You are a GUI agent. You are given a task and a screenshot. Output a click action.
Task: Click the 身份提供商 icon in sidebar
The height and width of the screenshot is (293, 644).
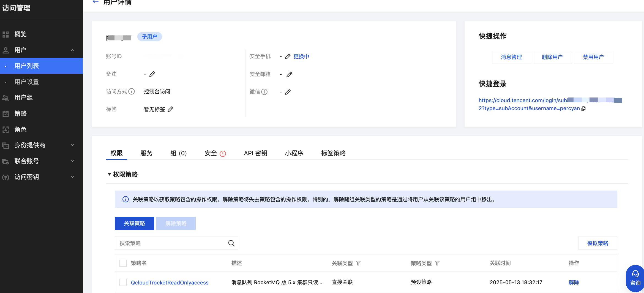click(6, 145)
